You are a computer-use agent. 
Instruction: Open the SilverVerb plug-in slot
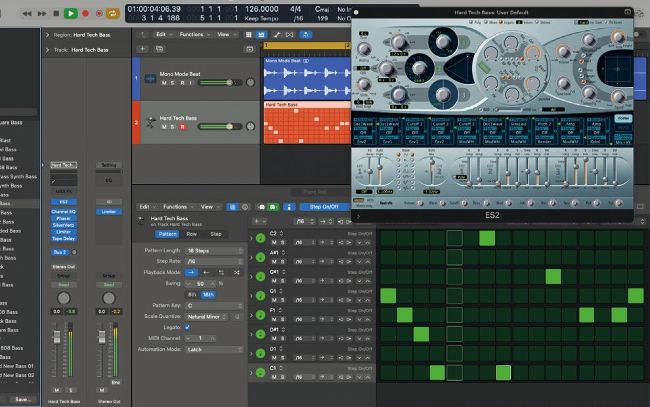pyautogui.click(x=64, y=225)
